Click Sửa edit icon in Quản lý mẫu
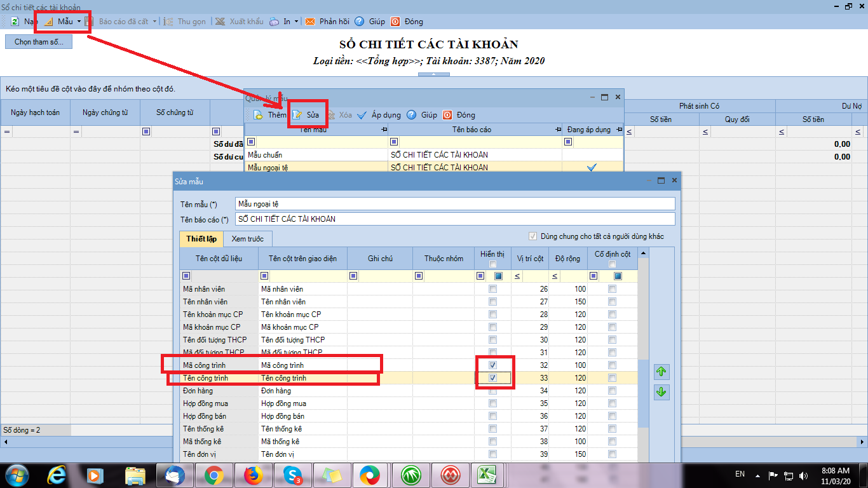This screenshot has width=868, height=488. (x=297, y=115)
